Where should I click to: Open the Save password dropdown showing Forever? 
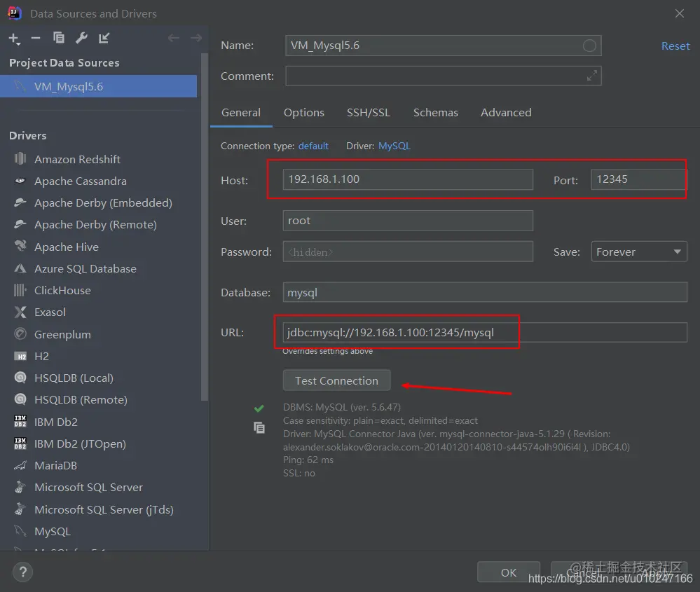(x=639, y=252)
